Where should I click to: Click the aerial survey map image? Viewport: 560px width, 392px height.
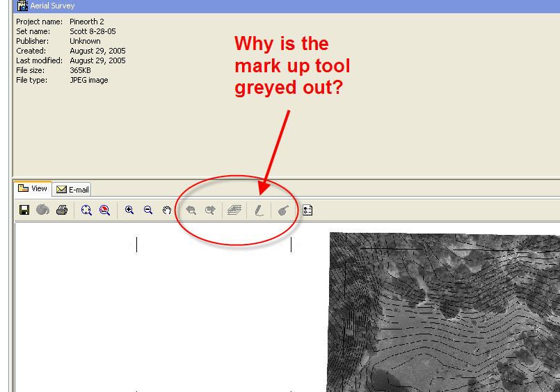click(444, 312)
